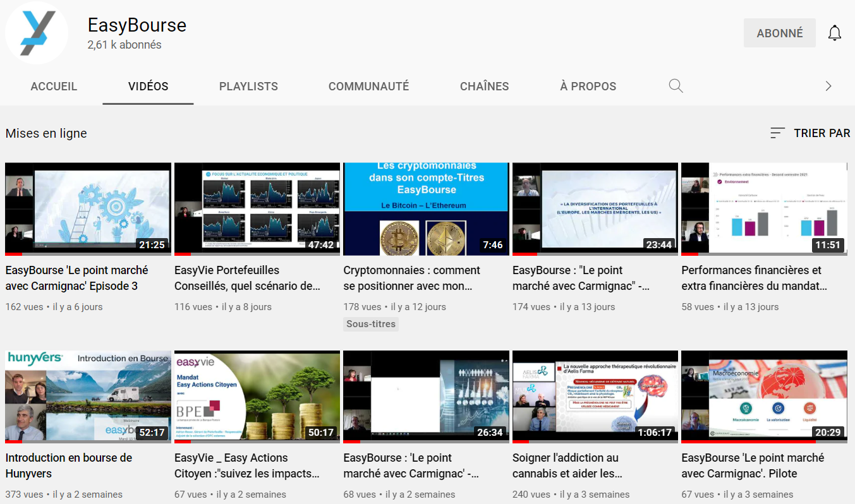Click the Mises en ligne section heading
Image resolution: width=855 pixels, height=504 pixels.
(46, 133)
